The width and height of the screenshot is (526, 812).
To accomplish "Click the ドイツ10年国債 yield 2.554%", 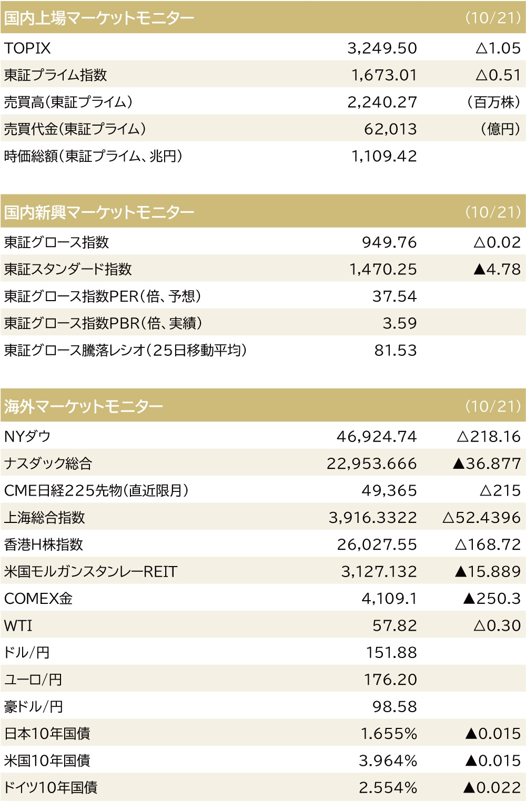I will [388, 787].
